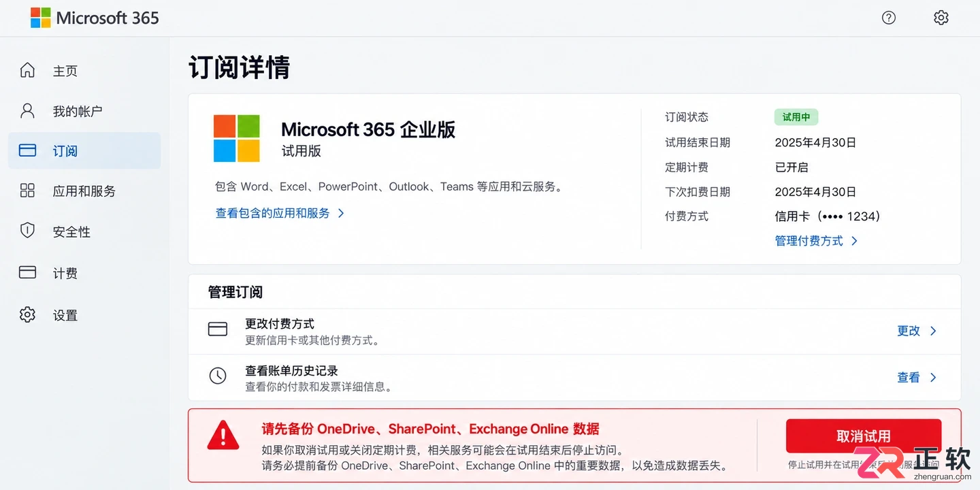Click chevron after 管理付费方式
Viewport: 980px width, 490px height.
pos(855,241)
